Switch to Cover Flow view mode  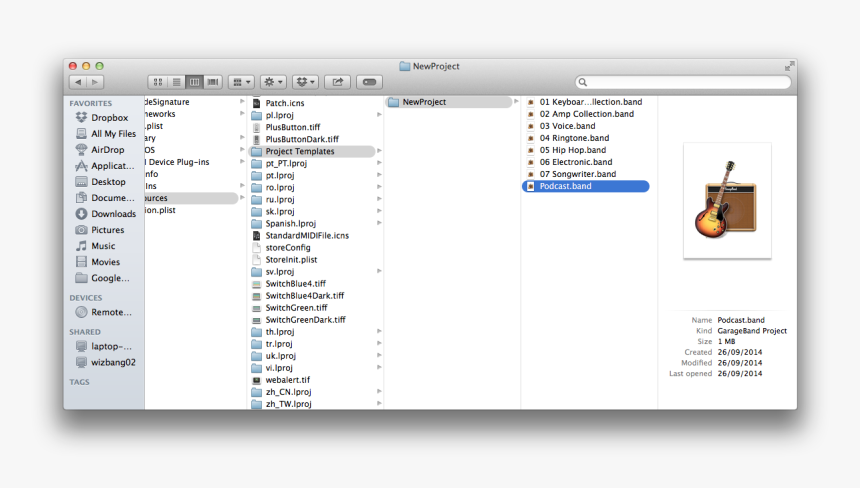coord(213,82)
